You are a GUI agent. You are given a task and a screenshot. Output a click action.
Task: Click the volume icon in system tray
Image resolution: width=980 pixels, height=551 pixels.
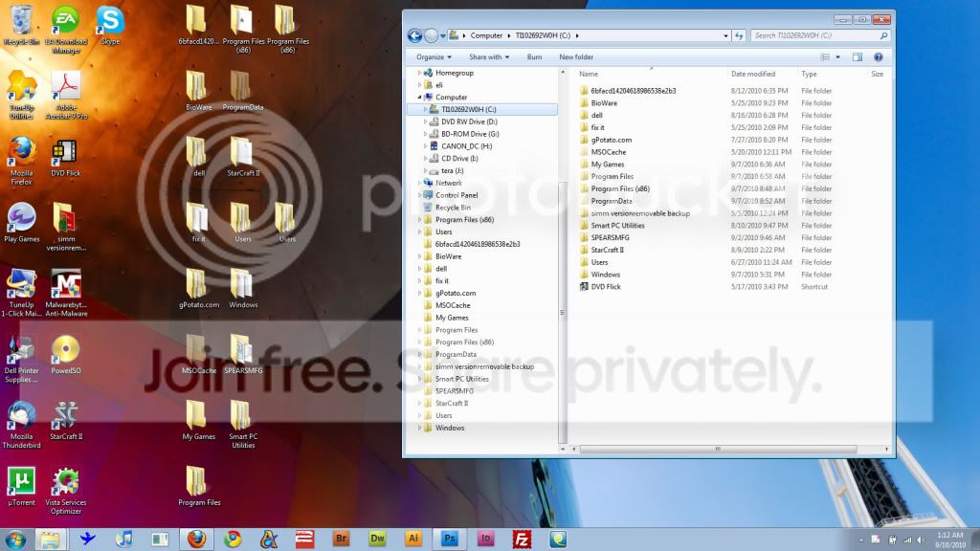[x=921, y=540]
